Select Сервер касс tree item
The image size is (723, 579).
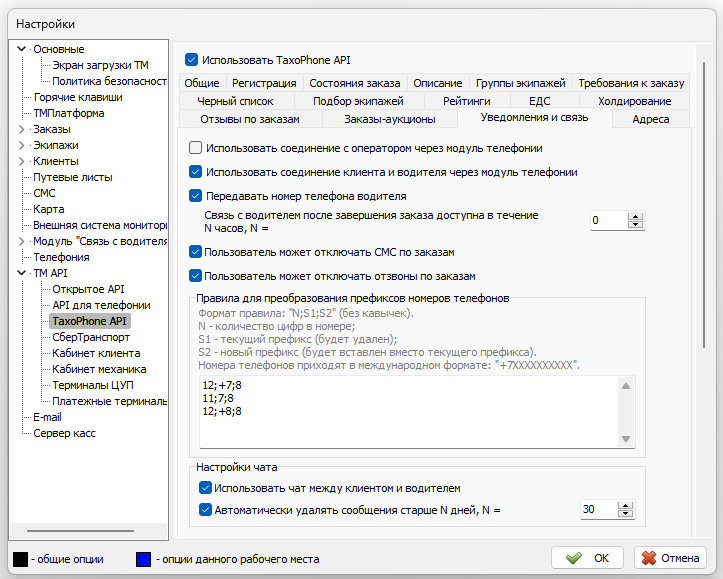[x=64, y=433]
